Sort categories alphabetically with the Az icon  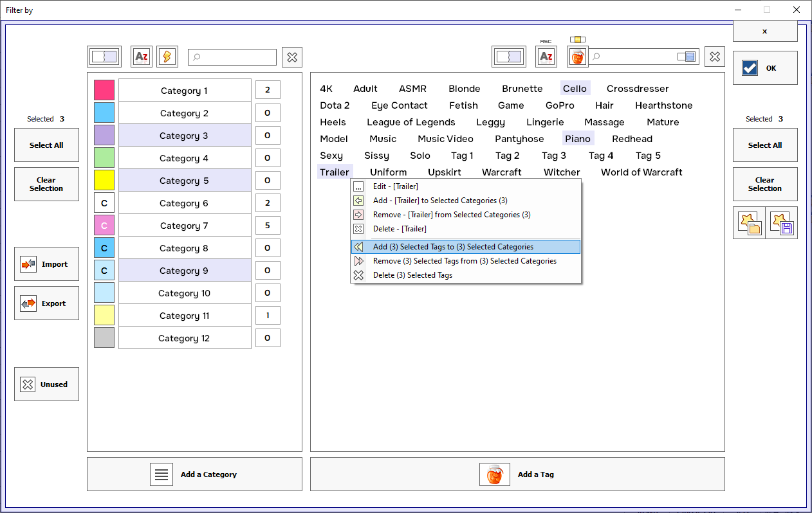coord(142,57)
